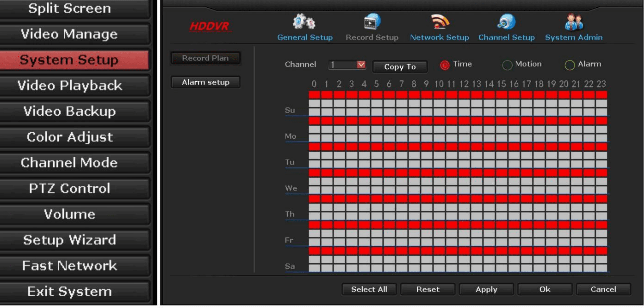The height and width of the screenshot is (308, 644).
Task: Toggle Wednesday hour 18 red time cell
Action: (539, 173)
